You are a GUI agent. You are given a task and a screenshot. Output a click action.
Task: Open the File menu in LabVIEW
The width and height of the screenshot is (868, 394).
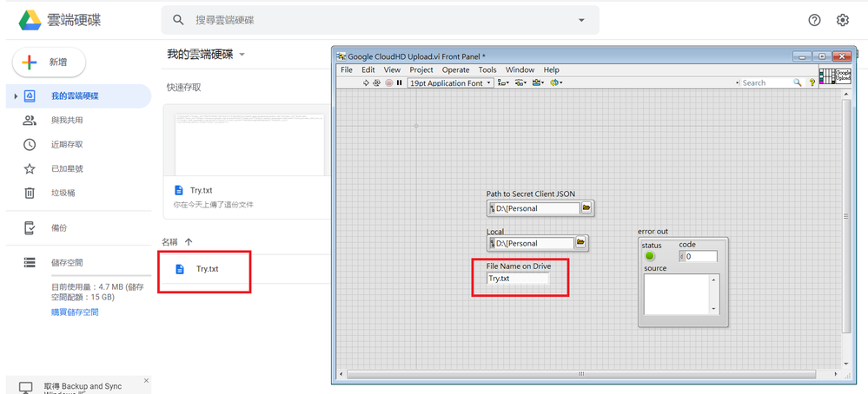pos(347,69)
